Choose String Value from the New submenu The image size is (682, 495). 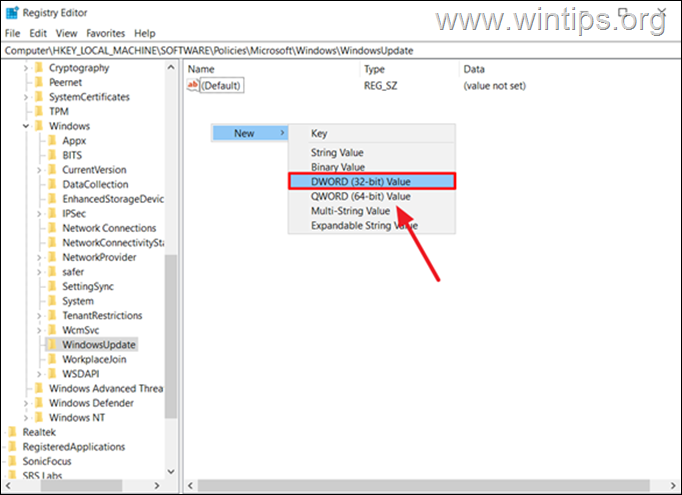point(372,153)
